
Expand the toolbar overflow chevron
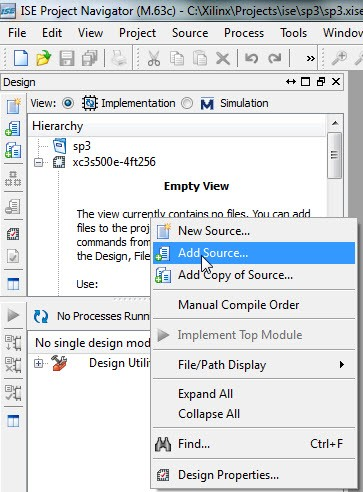[x=310, y=59]
